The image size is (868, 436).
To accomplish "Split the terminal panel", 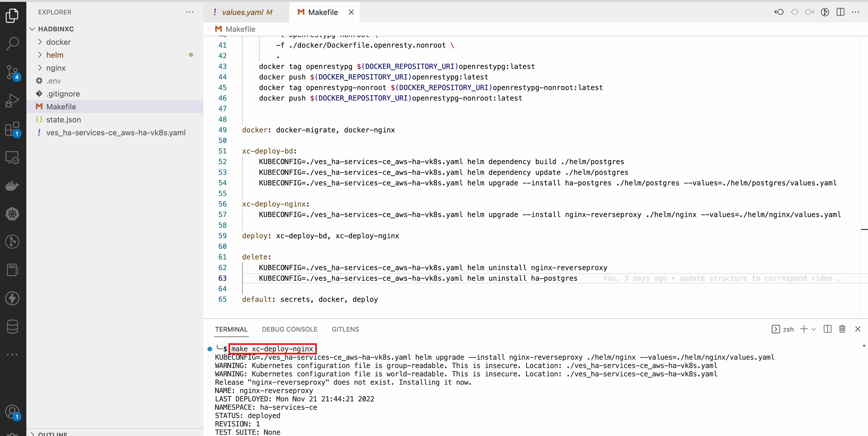I will coord(827,329).
